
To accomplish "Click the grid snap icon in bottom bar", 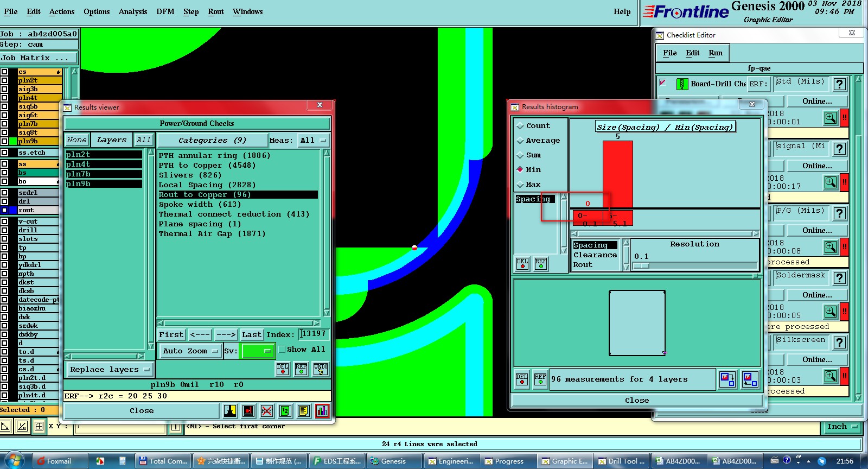I will coord(39,426).
